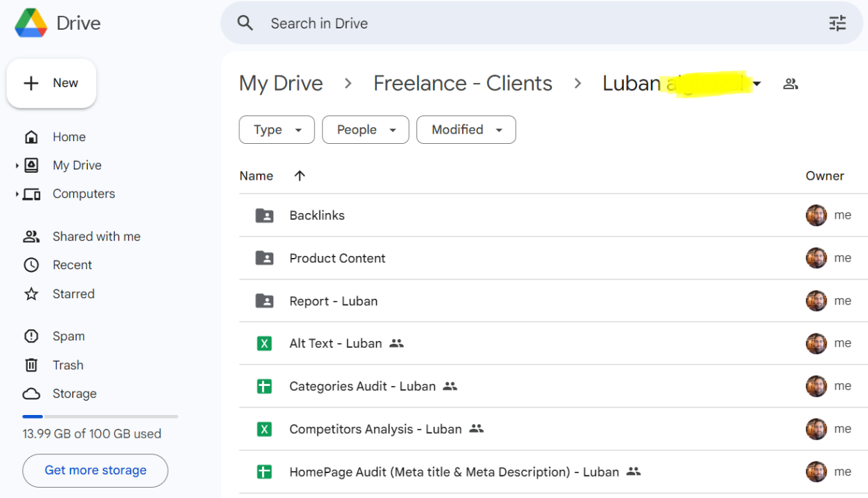Screen dimensions: 868x498
Task: Click the Report - Luban folder icon
Action: tap(264, 301)
